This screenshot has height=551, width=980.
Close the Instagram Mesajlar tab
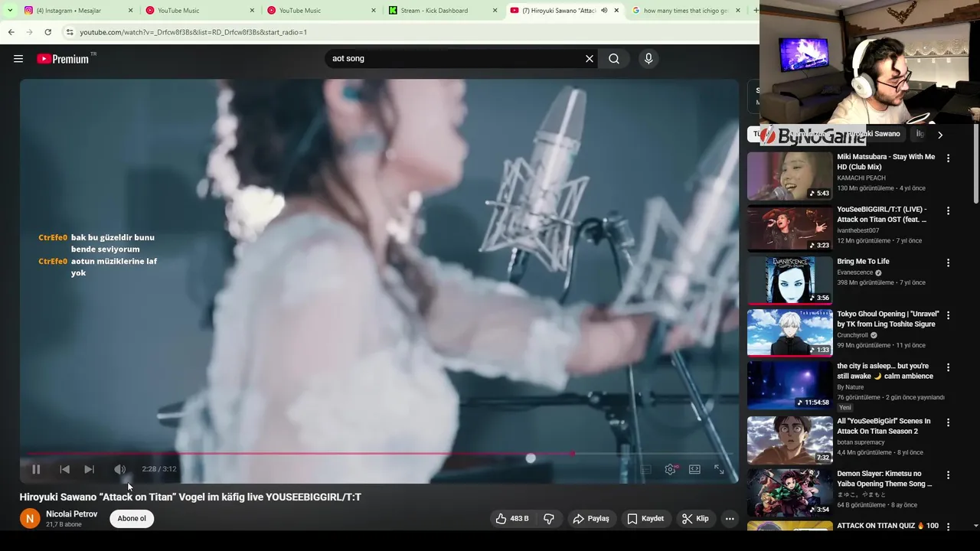click(130, 11)
